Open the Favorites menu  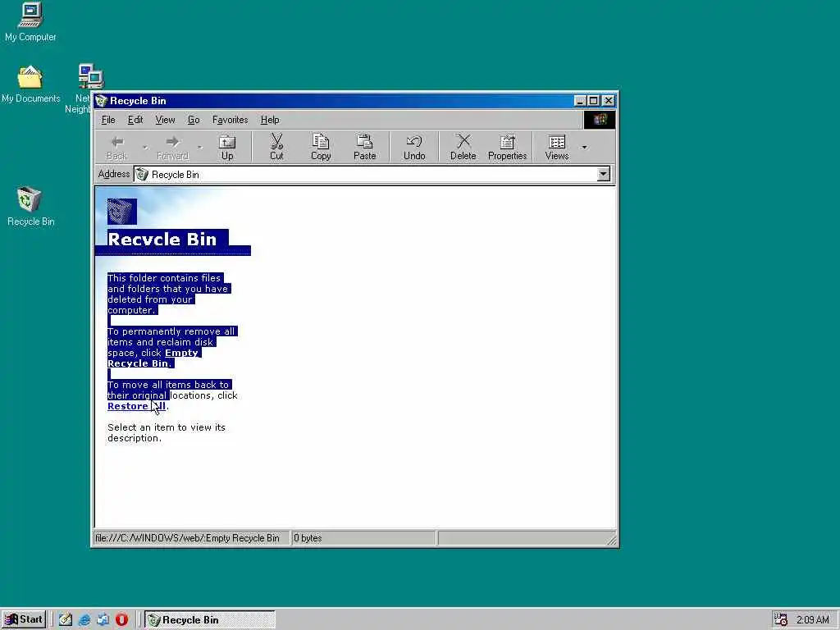230,120
